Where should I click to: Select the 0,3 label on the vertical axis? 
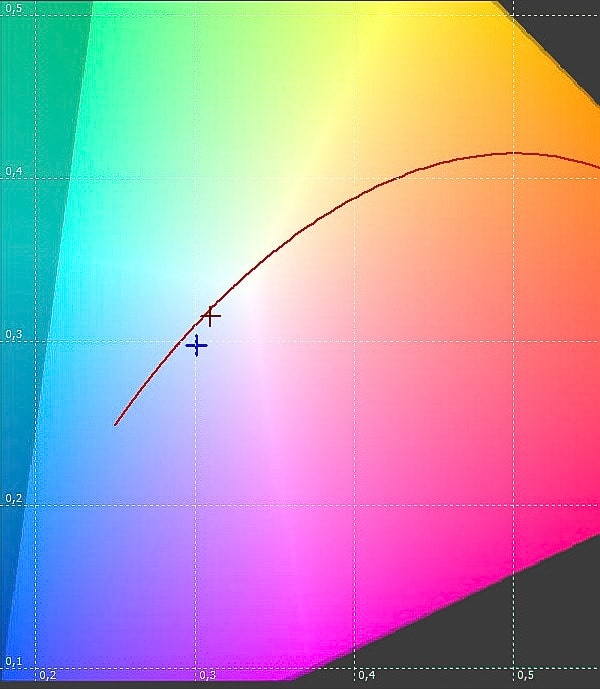[x=14, y=336]
